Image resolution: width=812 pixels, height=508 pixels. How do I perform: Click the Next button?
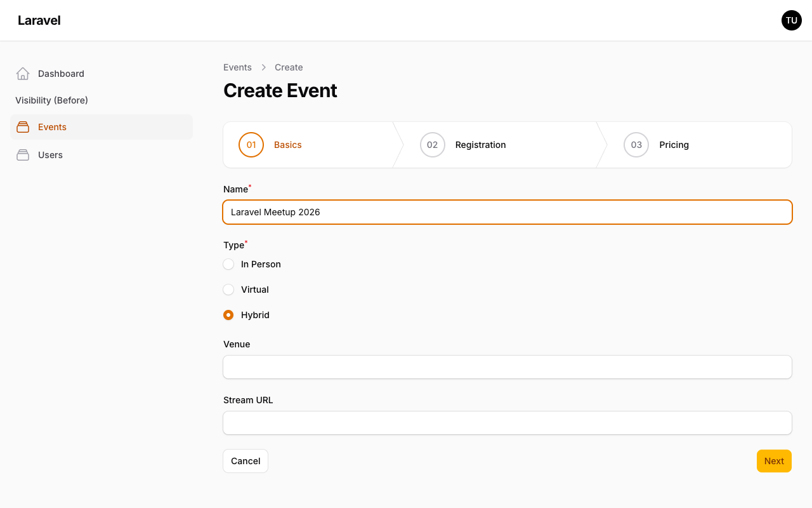(774, 460)
